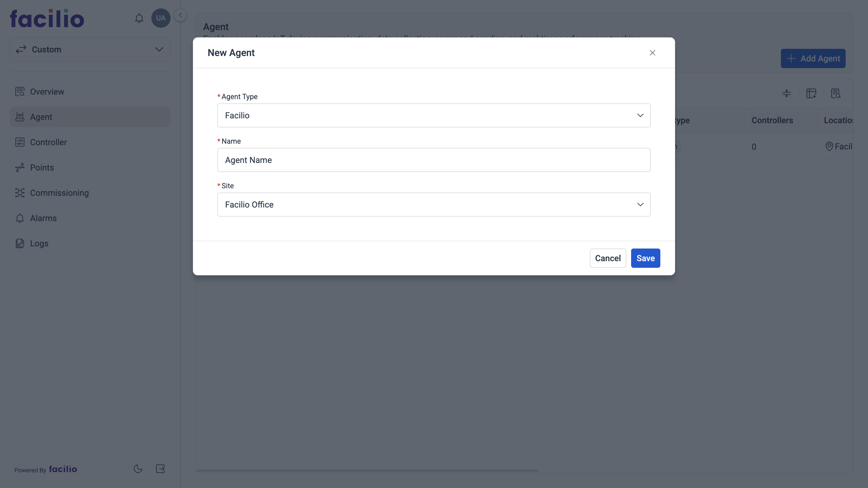Collapse the sidebar with the chevron
This screenshot has width=868, height=488.
180,15
